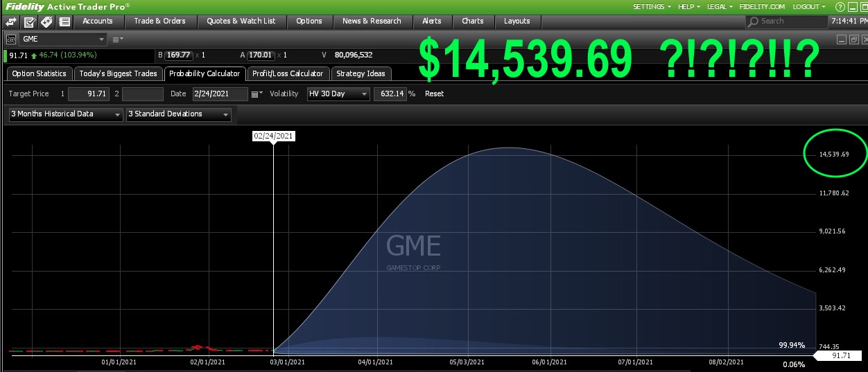
Task: Restore the GME panel with the restore icon
Action: coord(854,39)
